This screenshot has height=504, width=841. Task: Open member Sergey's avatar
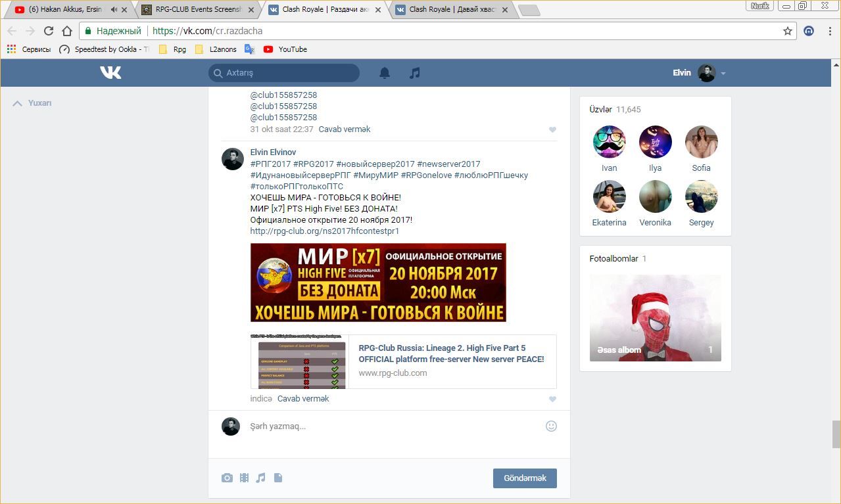pos(701,196)
